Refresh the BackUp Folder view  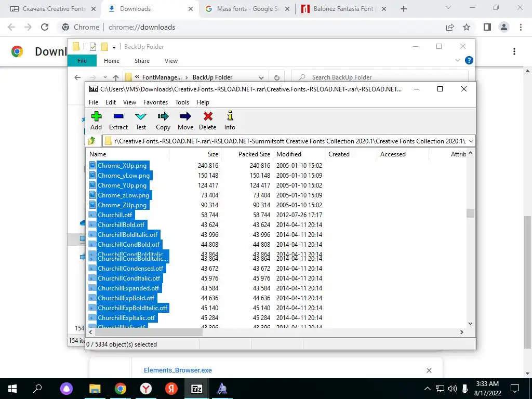[x=277, y=77]
